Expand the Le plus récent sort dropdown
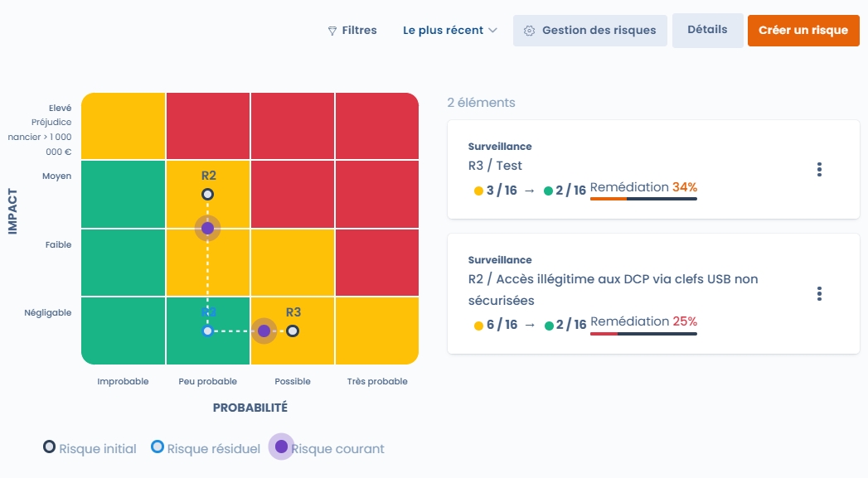Image resolution: width=868 pixels, height=478 pixels. point(450,31)
